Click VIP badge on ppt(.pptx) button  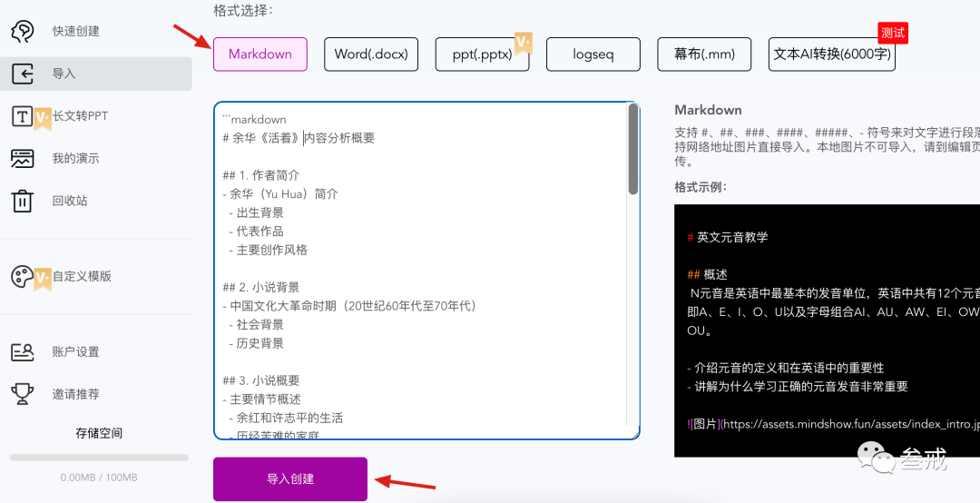(523, 44)
